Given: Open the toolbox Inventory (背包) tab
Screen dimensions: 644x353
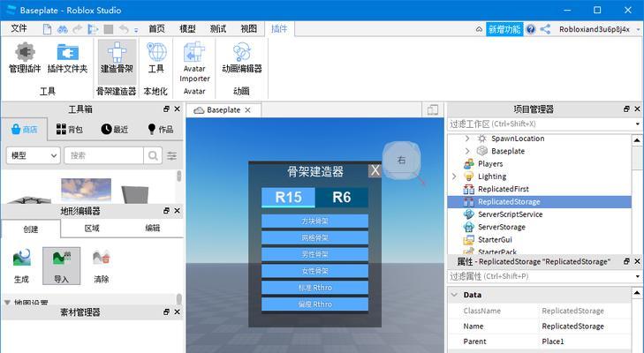Looking at the screenshot, I should tap(70, 130).
